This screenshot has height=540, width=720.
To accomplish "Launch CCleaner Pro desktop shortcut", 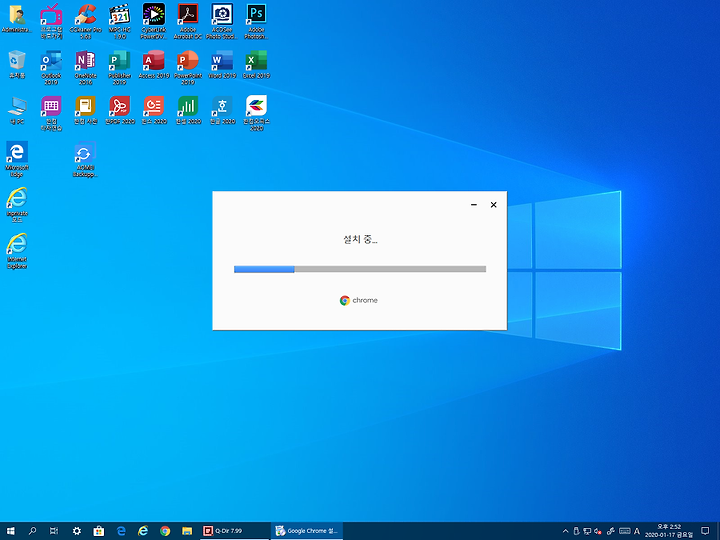I will click(85, 21).
